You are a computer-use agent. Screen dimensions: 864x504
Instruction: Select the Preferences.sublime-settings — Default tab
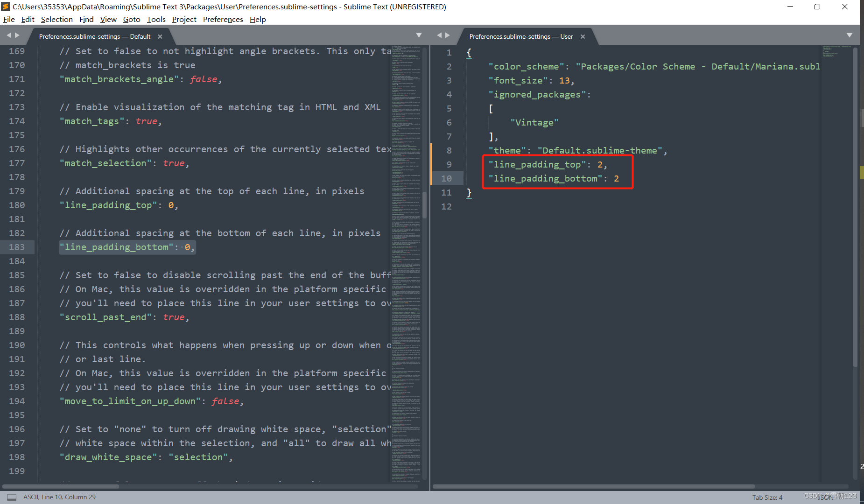click(95, 36)
